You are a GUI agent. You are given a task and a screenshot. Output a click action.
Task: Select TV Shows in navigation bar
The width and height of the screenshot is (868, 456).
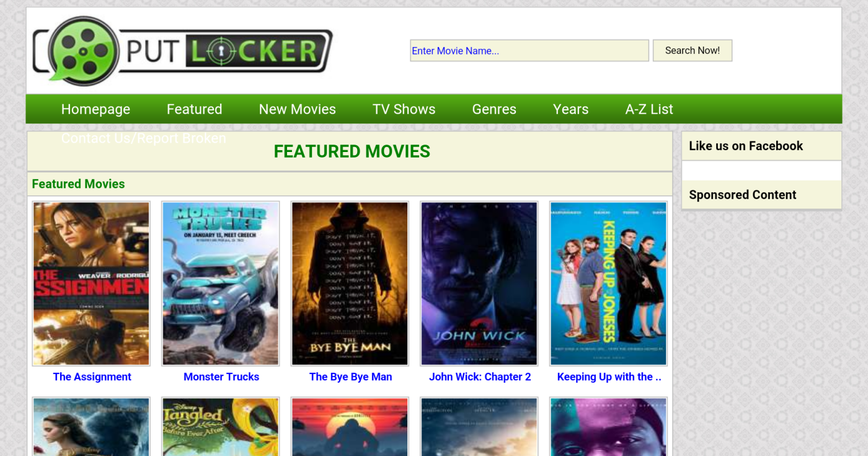(404, 109)
